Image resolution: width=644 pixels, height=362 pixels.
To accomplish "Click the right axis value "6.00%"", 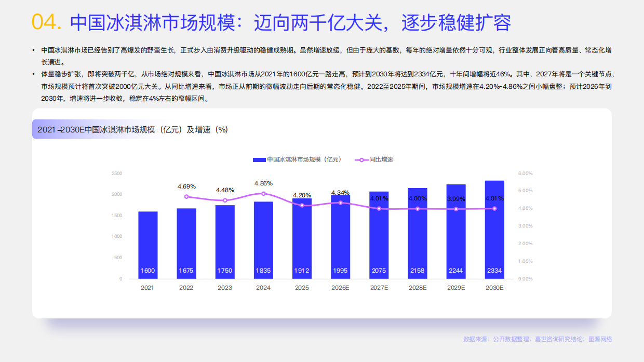I will point(526,173).
